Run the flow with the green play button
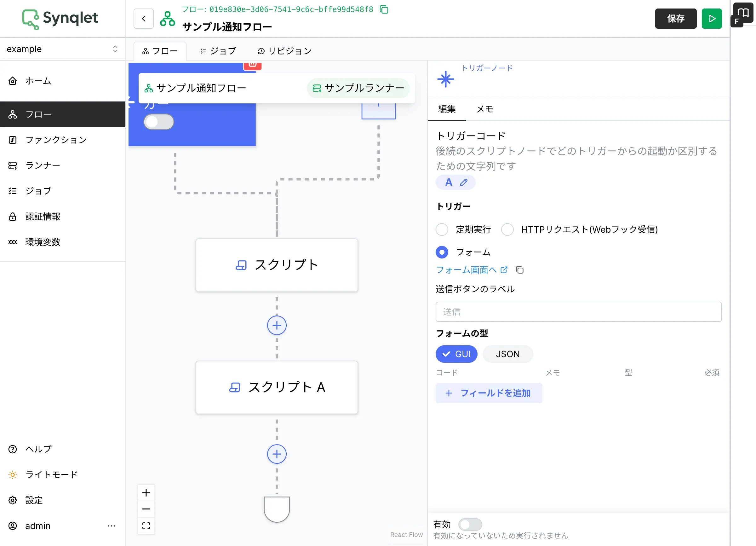Viewport: 756px width, 546px height. coord(712,19)
